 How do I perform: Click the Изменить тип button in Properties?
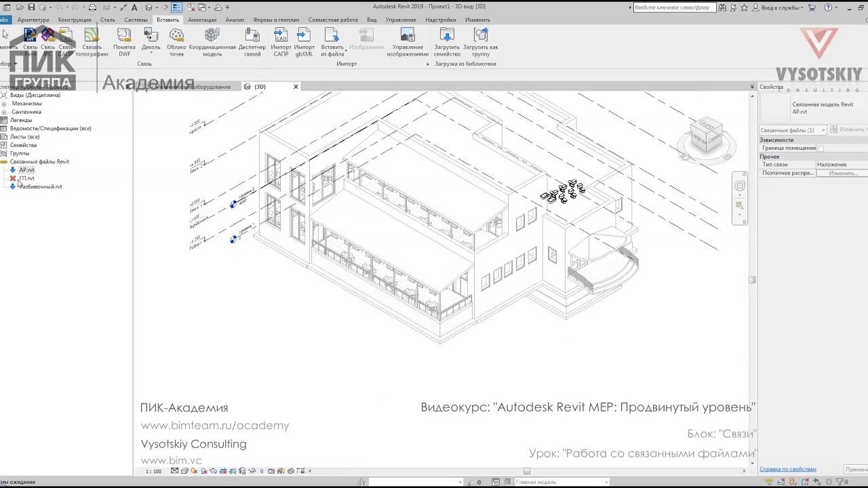click(x=849, y=130)
